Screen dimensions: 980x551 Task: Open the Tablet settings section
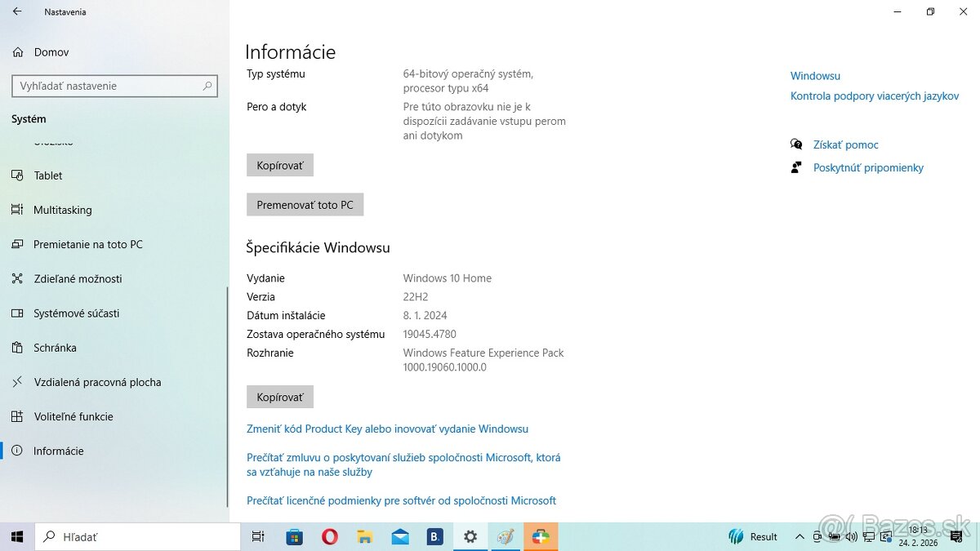click(48, 176)
